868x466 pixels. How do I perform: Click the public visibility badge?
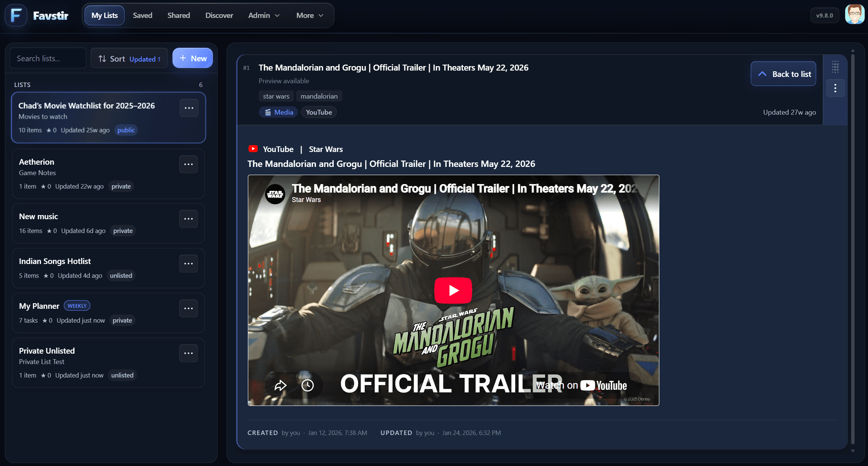pyautogui.click(x=126, y=130)
